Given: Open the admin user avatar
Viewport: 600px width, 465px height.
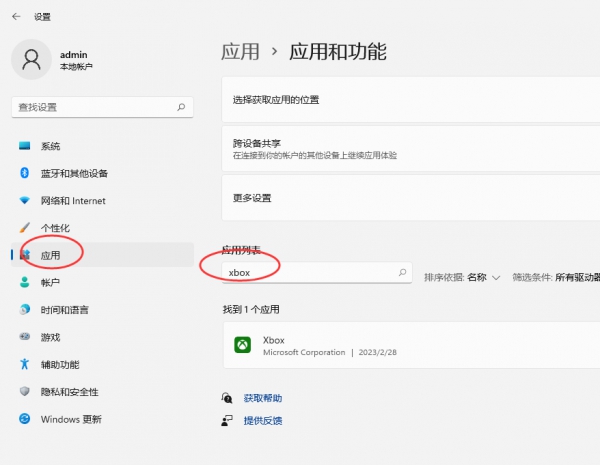Looking at the screenshot, I should coord(31,59).
